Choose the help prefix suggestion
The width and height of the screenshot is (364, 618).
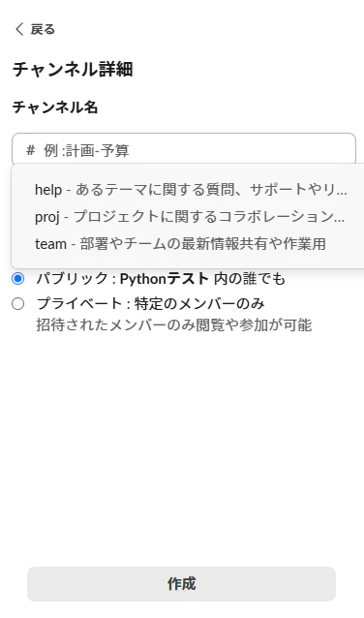191,190
